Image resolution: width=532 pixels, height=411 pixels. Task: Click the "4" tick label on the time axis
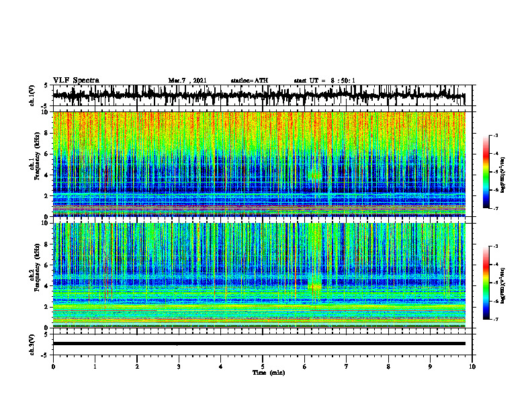(x=221, y=367)
